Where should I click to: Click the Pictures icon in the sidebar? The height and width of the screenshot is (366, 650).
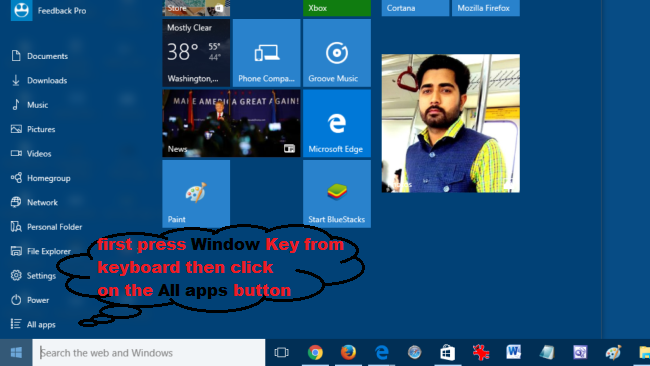pyautogui.click(x=16, y=129)
